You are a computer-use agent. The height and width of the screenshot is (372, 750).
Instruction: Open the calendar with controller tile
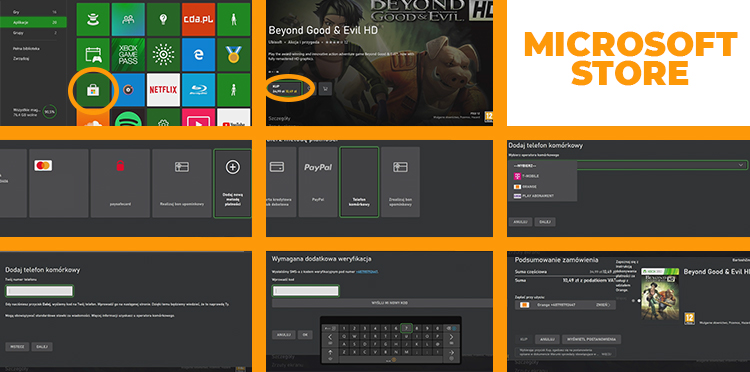[93, 55]
